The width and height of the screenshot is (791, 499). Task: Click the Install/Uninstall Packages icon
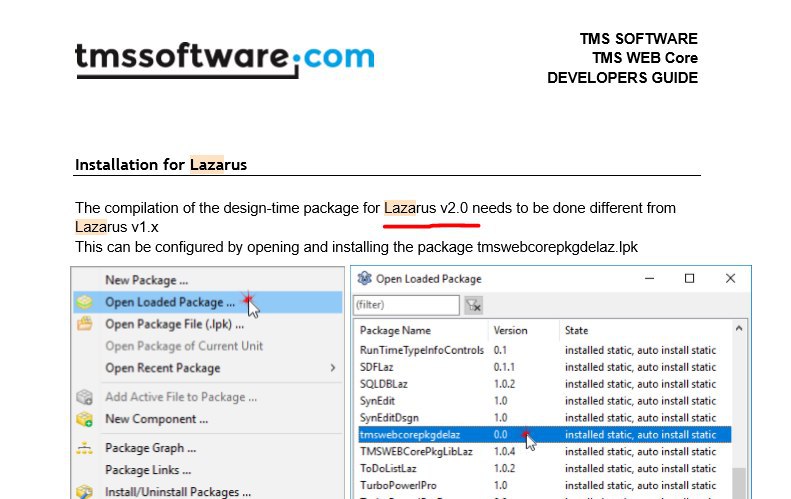(x=84, y=491)
